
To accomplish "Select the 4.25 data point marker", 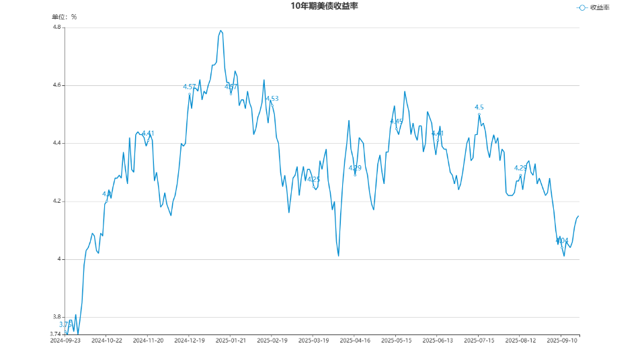I will 313,187.
